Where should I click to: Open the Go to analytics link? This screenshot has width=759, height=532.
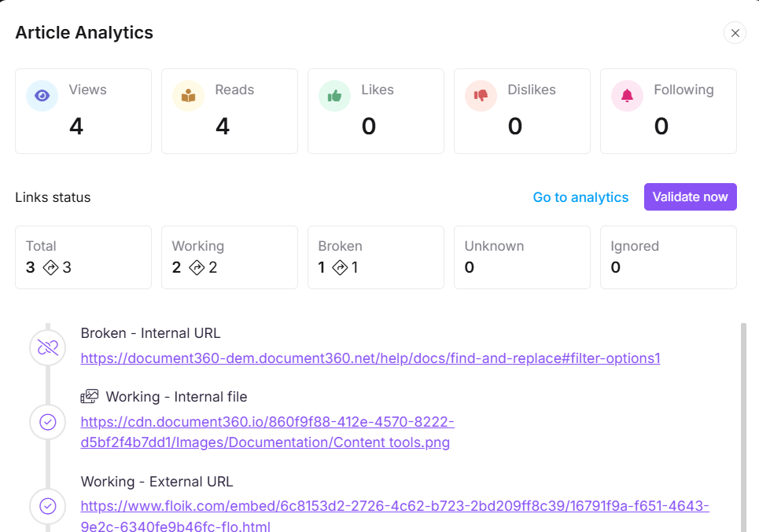[580, 197]
